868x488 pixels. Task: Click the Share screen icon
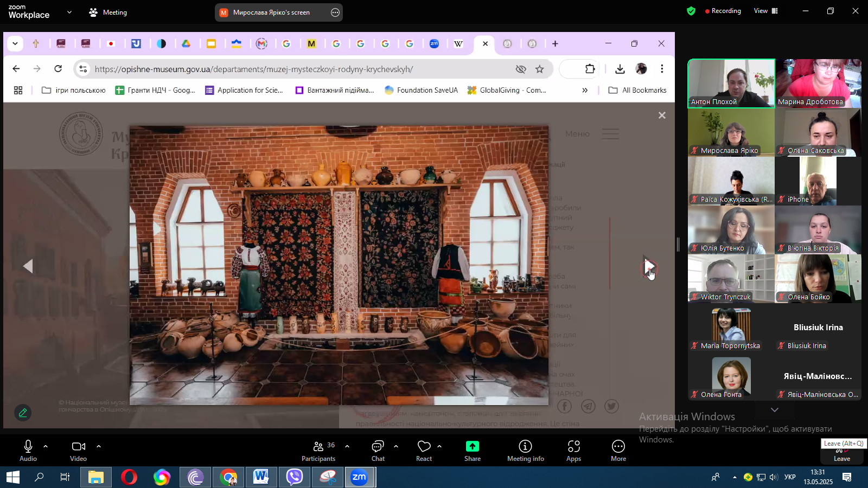click(472, 450)
